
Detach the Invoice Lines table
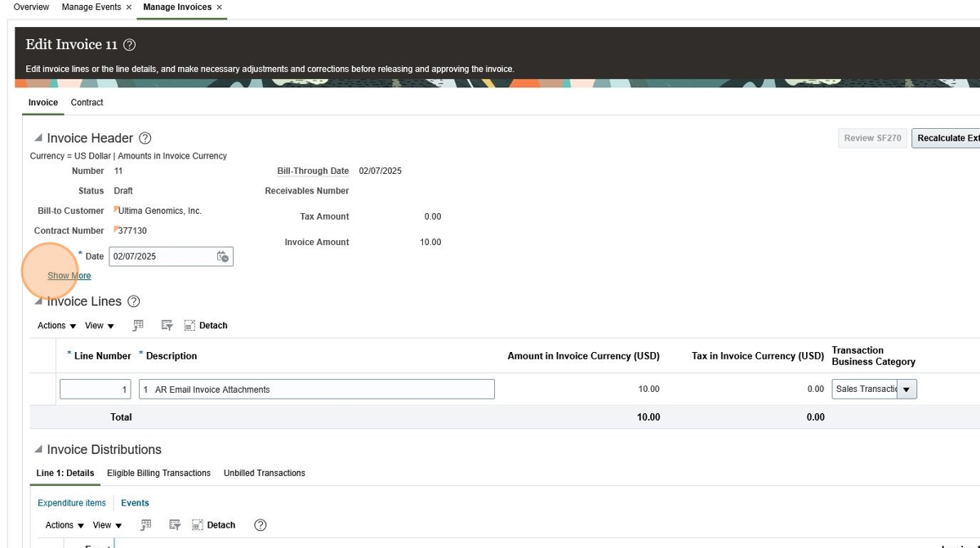click(206, 325)
